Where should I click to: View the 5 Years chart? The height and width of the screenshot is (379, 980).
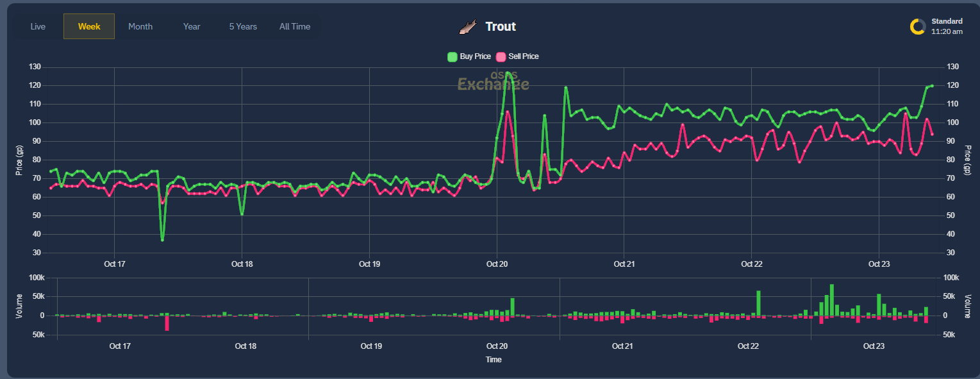point(242,26)
